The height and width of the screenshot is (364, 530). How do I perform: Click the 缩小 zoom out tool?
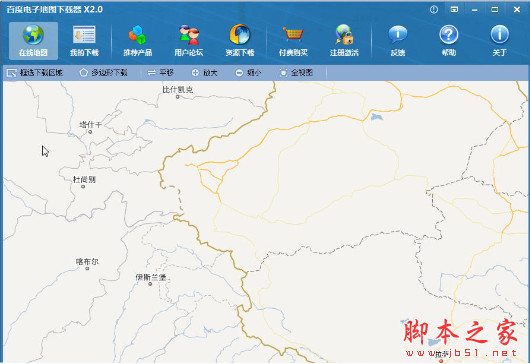pyautogui.click(x=248, y=73)
